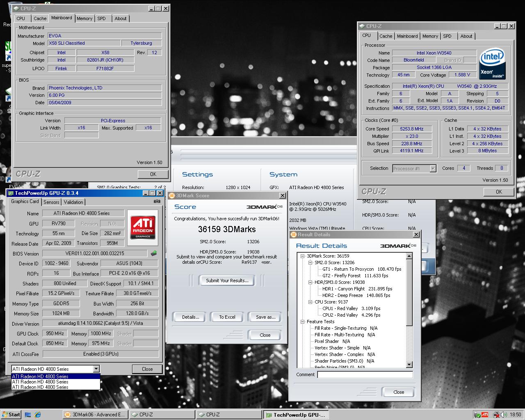Click the ATI Radeon logo in GPU-Z
Viewport: 525px width, 420px height.
click(143, 228)
